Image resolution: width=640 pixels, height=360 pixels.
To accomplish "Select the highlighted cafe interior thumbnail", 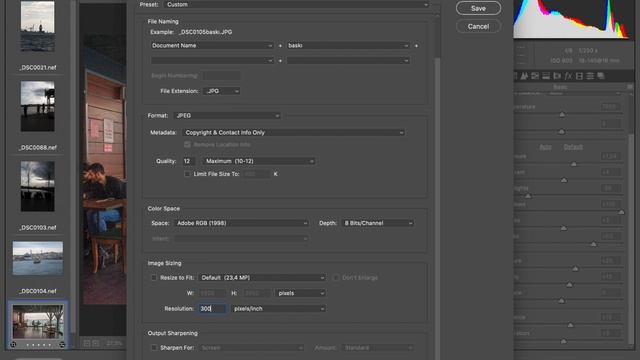I will pyautogui.click(x=38, y=322).
